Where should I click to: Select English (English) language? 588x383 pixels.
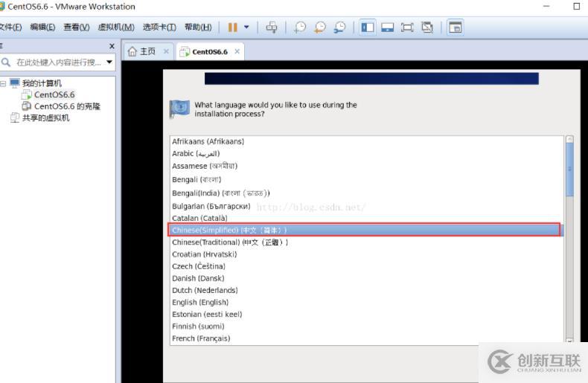(366, 302)
